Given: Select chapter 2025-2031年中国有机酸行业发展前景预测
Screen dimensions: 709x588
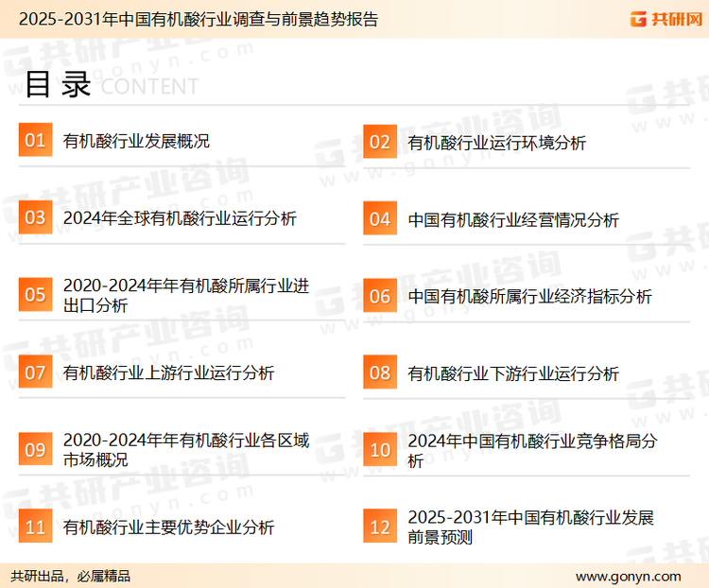Looking at the screenshot, I should tap(531, 527).
